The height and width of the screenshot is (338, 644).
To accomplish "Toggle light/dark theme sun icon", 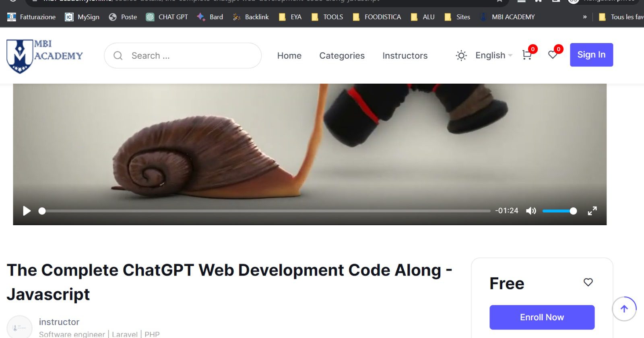I will pyautogui.click(x=461, y=56).
